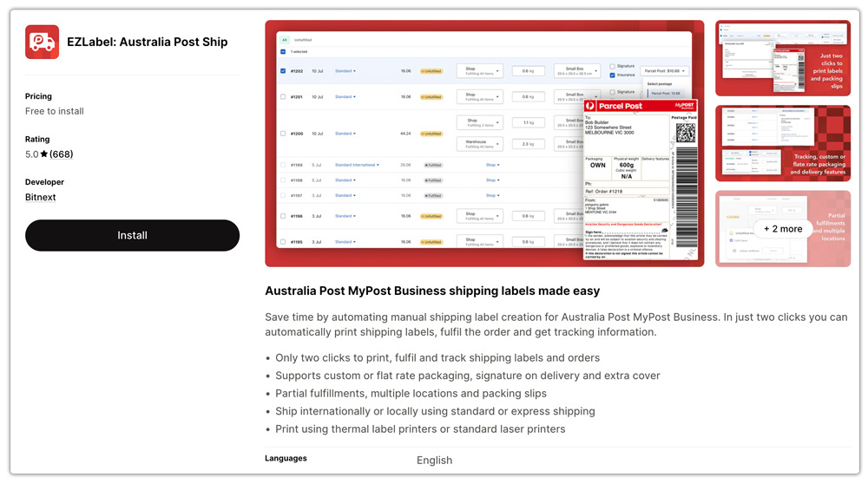Click the 'Supports custom or flat rate packaging' bullet
This screenshot has width=868, height=484.
click(x=468, y=376)
